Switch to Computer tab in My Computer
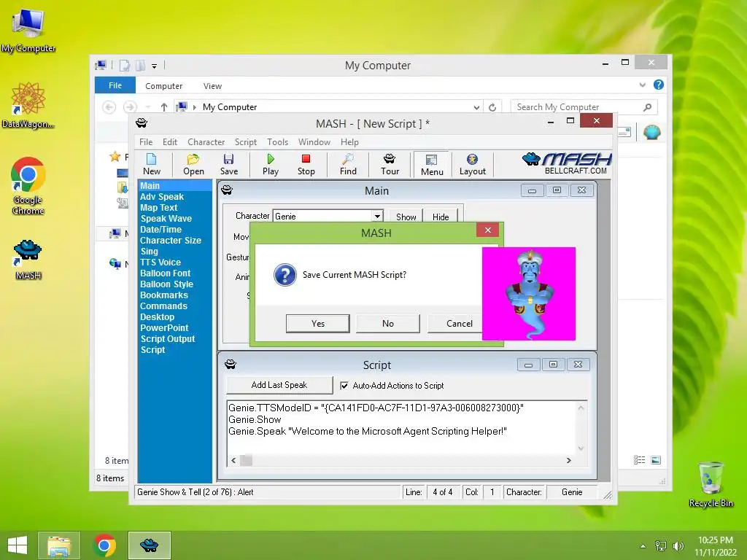747x560 pixels. (164, 86)
